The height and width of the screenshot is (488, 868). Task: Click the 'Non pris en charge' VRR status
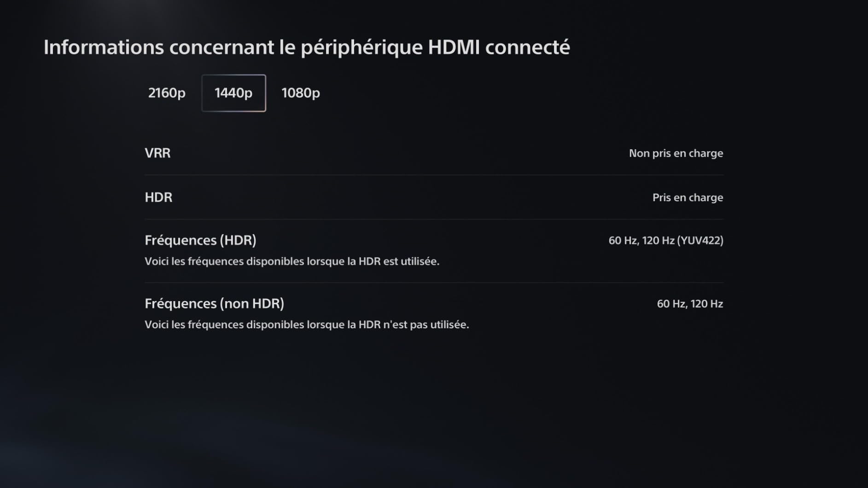676,153
